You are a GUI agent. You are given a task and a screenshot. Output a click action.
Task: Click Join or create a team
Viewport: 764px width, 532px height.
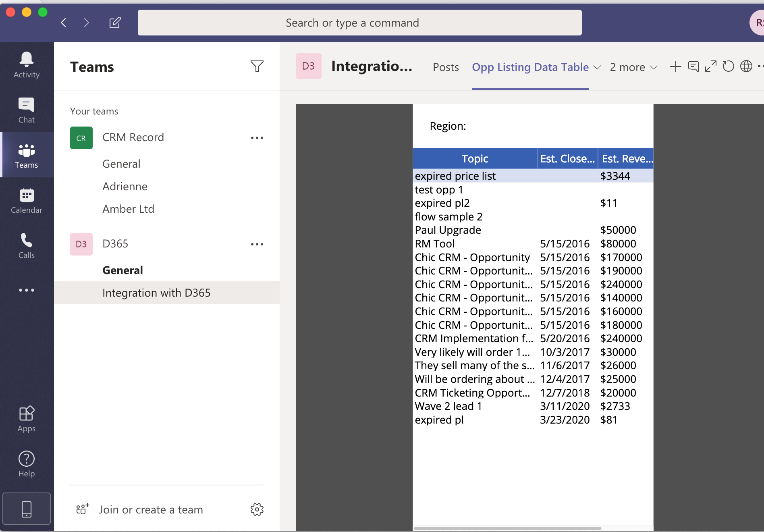coord(151,510)
